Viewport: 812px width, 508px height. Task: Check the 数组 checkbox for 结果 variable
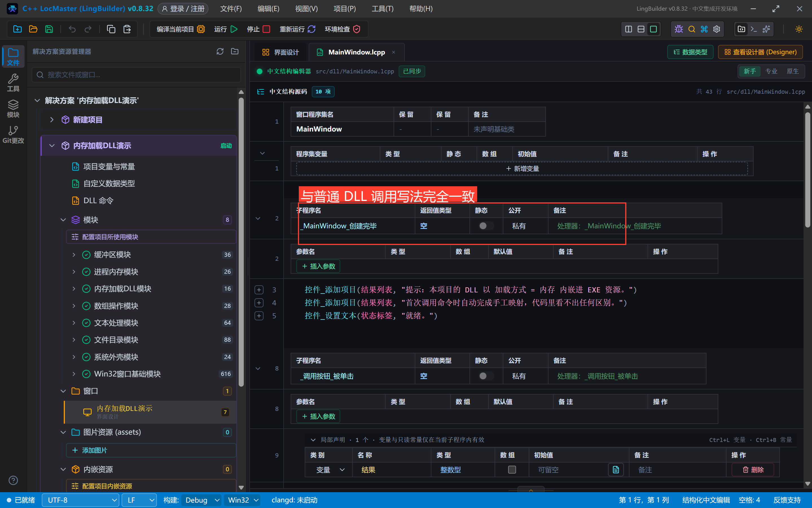click(x=512, y=469)
